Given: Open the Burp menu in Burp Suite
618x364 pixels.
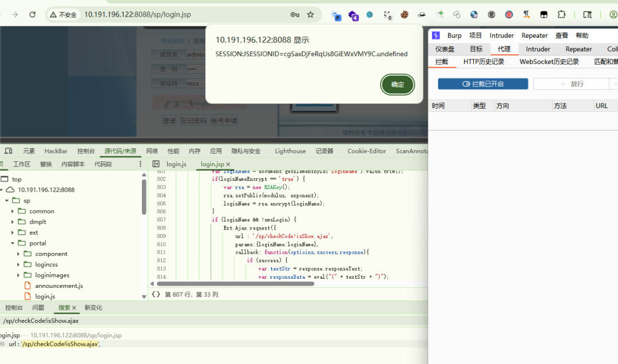Looking at the screenshot, I should click(x=454, y=35).
